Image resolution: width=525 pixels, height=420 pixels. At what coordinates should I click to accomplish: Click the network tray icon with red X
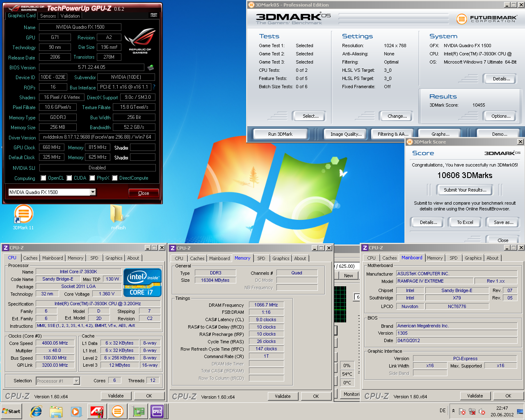coord(472,411)
